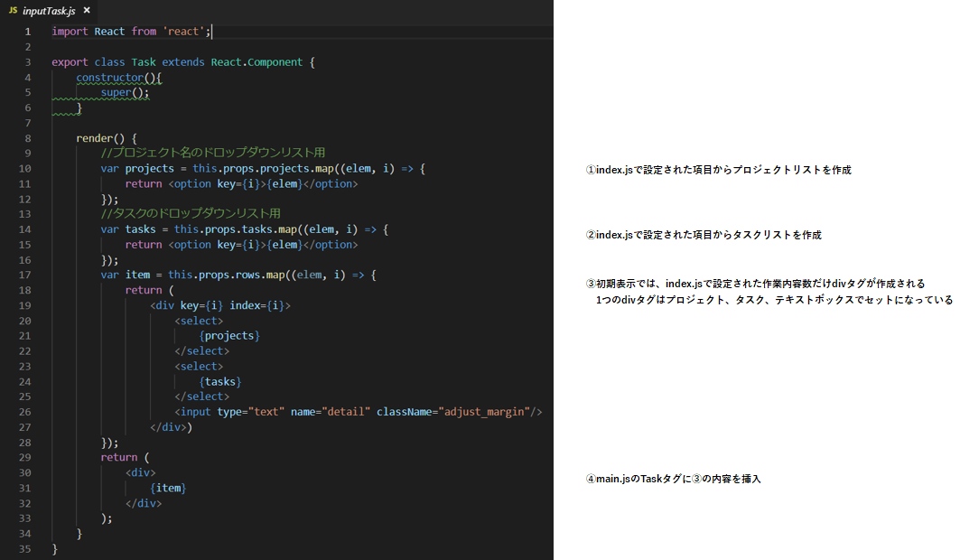The image size is (960, 560).
Task: Click the comment 'プロジェクト名のドロップダウンリスト用'
Action: [213, 153]
